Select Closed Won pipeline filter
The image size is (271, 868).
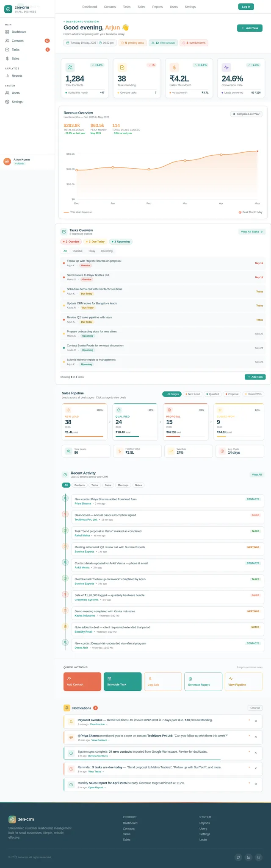(x=253, y=394)
